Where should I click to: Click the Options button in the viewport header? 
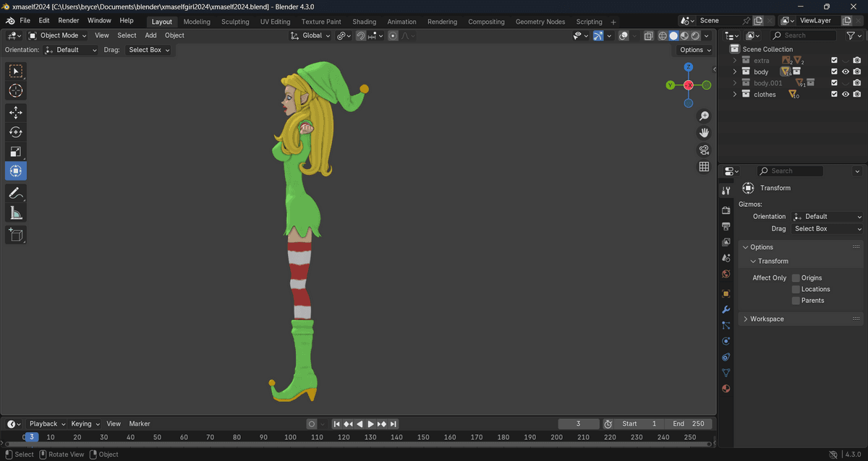[695, 50]
